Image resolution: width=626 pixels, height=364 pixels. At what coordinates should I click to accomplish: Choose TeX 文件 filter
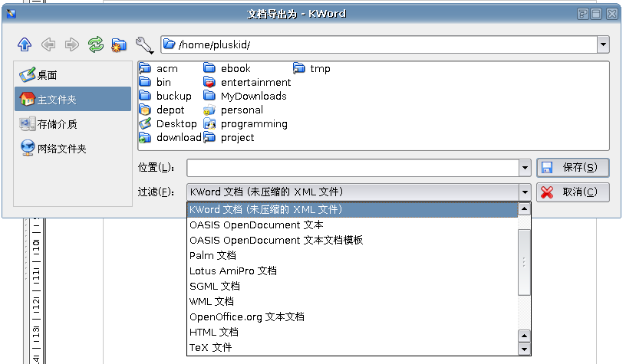coord(353,348)
